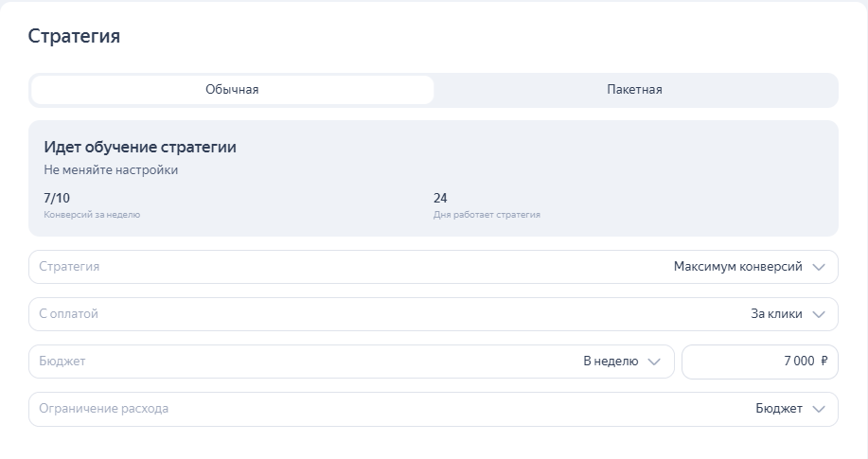This screenshot has width=868, height=459.
Task: Click the Стратегия section heading
Action: tap(74, 36)
